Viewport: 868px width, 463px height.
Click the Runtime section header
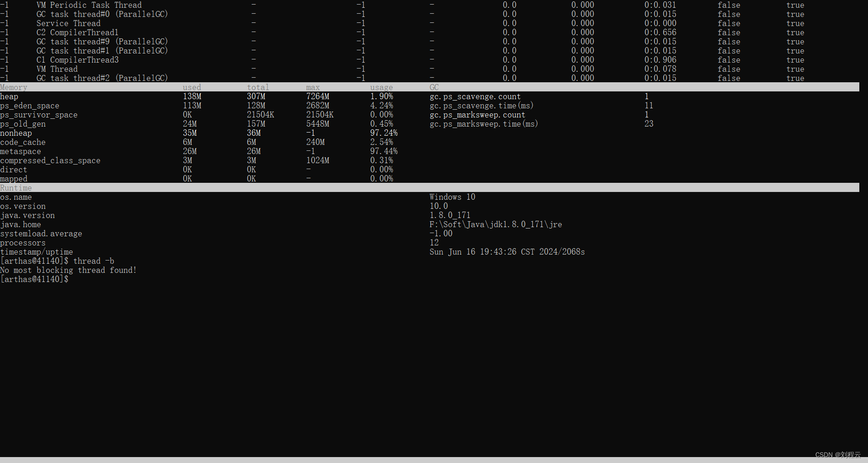pyautogui.click(x=16, y=188)
